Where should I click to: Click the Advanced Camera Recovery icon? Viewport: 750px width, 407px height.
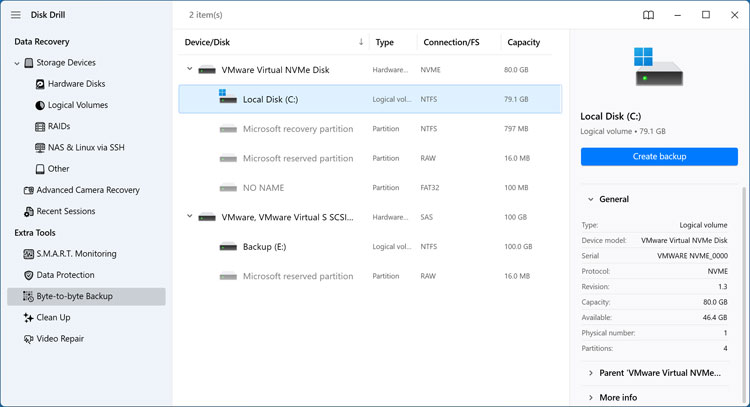point(29,190)
